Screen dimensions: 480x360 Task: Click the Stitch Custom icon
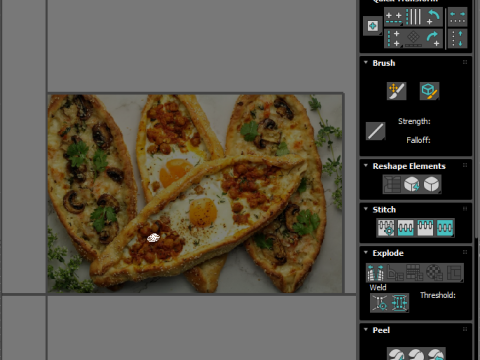pos(445,228)
